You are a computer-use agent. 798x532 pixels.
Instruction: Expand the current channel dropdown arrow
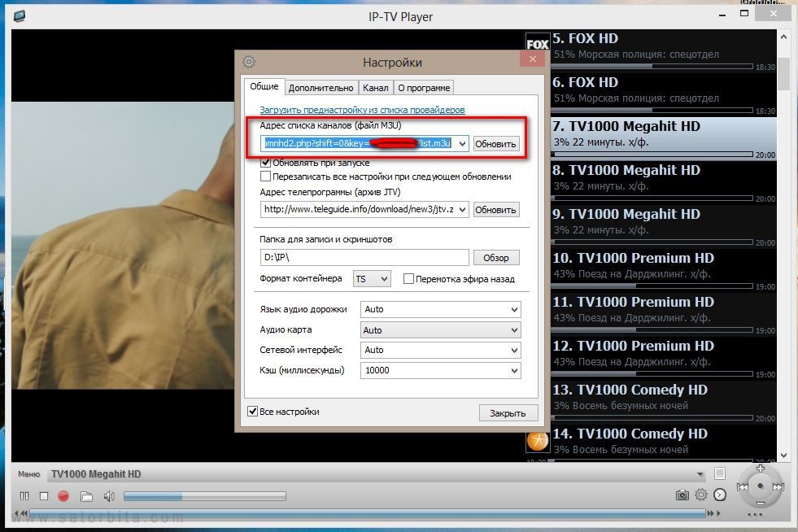700,474
